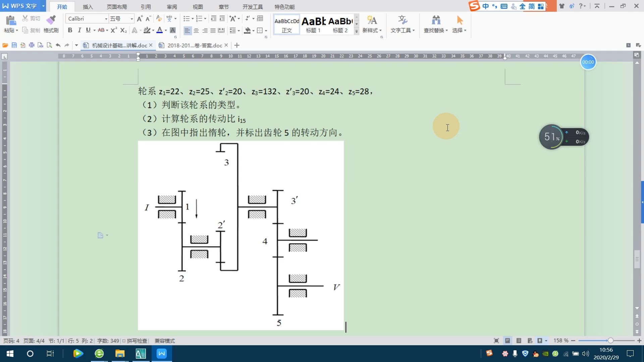Open Windows Start menu

(10, 354)
